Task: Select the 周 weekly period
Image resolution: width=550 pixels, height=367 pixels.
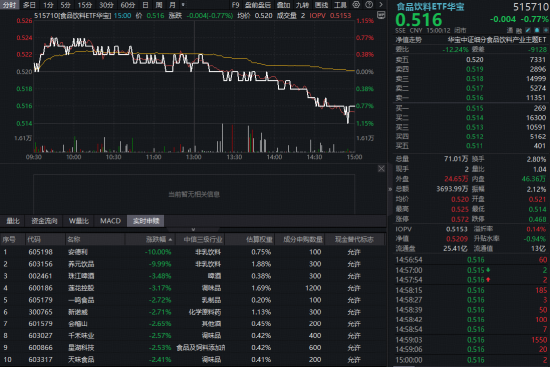Action: pyautogui.click(x=159, y=5)
